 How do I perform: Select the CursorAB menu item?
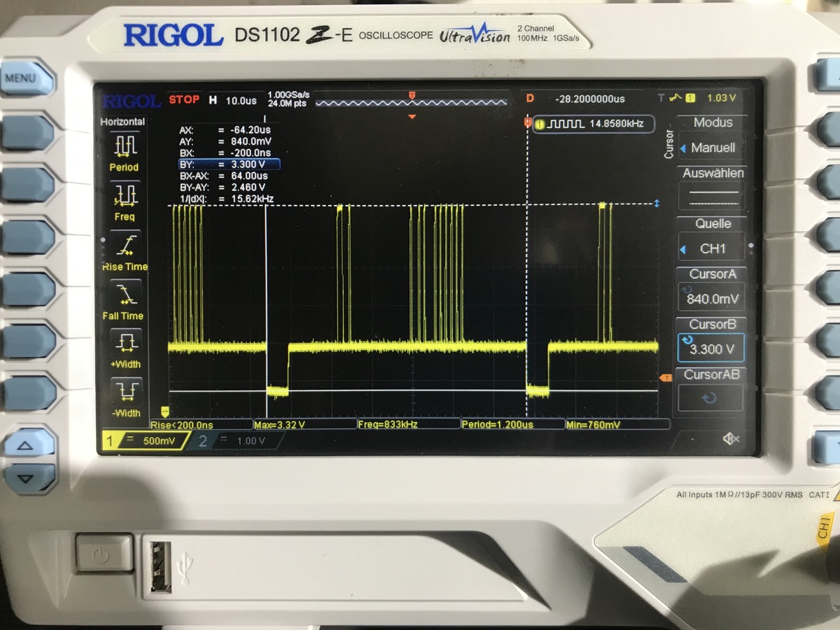[x=712, y=389]
